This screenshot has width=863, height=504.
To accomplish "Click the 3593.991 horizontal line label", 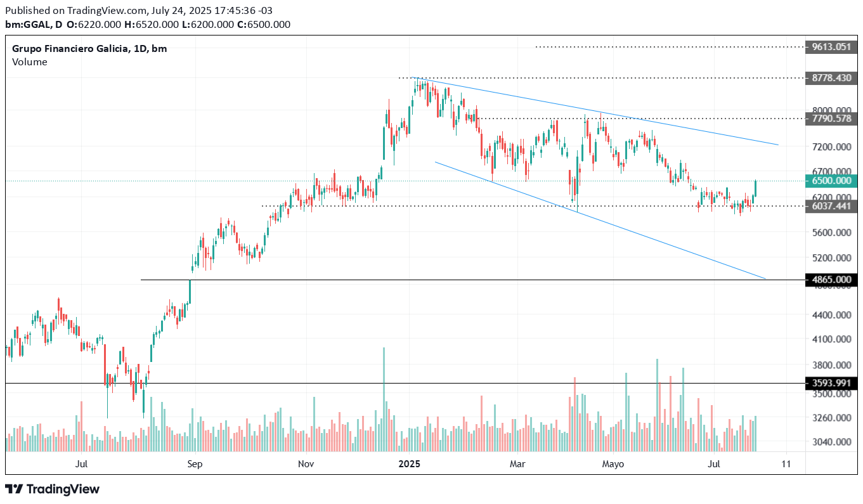I will tap(831, 383).
